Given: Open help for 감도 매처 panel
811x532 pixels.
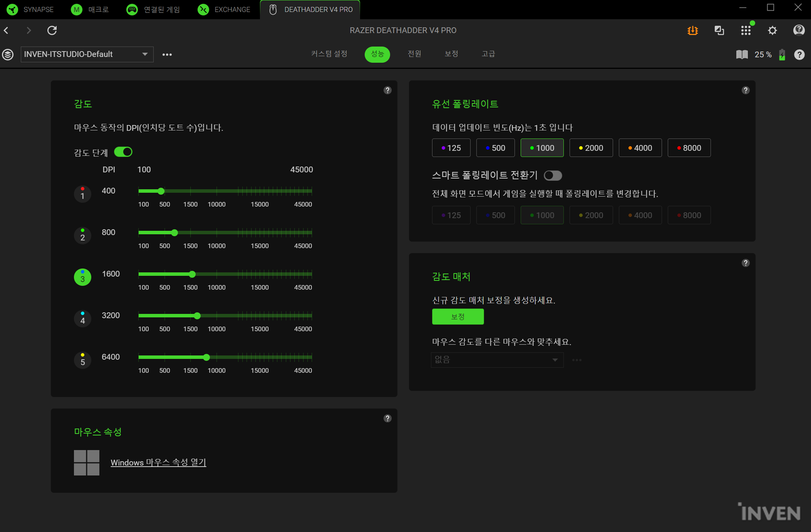Looking at the screenshot, I should [746, 263].
